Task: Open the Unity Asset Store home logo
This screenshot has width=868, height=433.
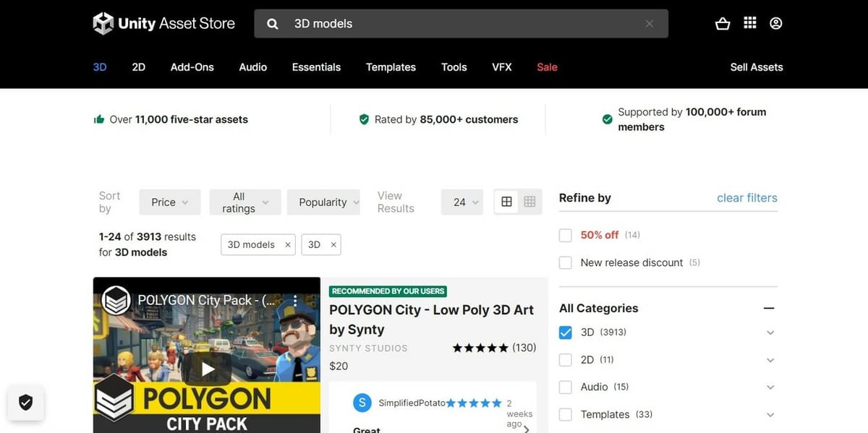Action: click(x=164, y=23)
